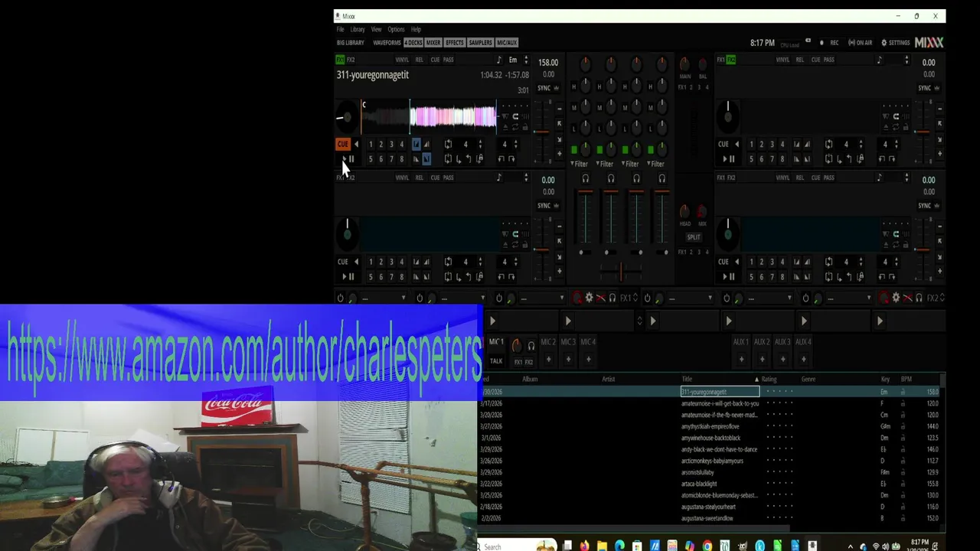Toggle SPLIT headphone mode
Screen dimensions: 980x551
(693, 237)
